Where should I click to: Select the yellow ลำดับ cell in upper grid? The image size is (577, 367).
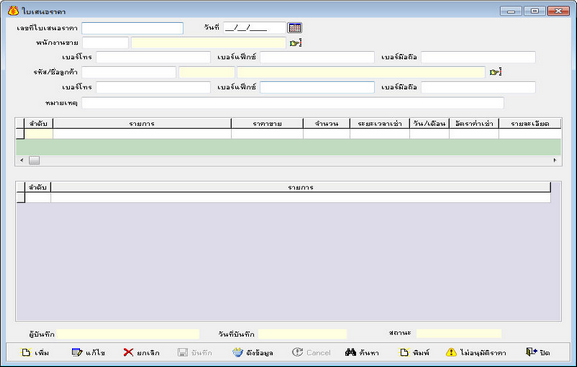click(x=39, y=134)
